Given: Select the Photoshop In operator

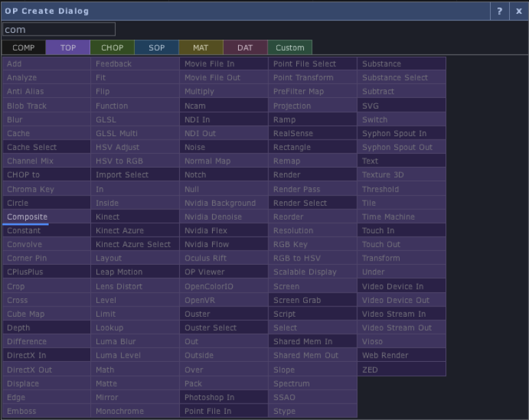Looking at the screenshot, I should [224, 397].
